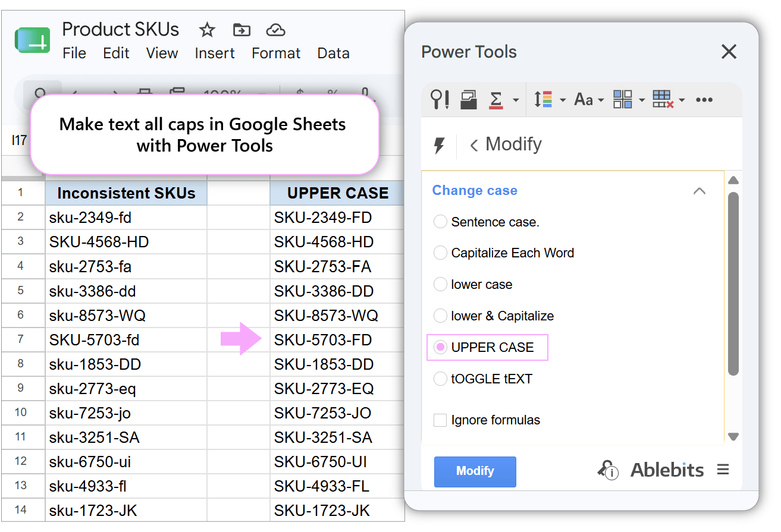
Task: Open the dropdown arrow beside the four-squares icon
Action: coord(642,100)
